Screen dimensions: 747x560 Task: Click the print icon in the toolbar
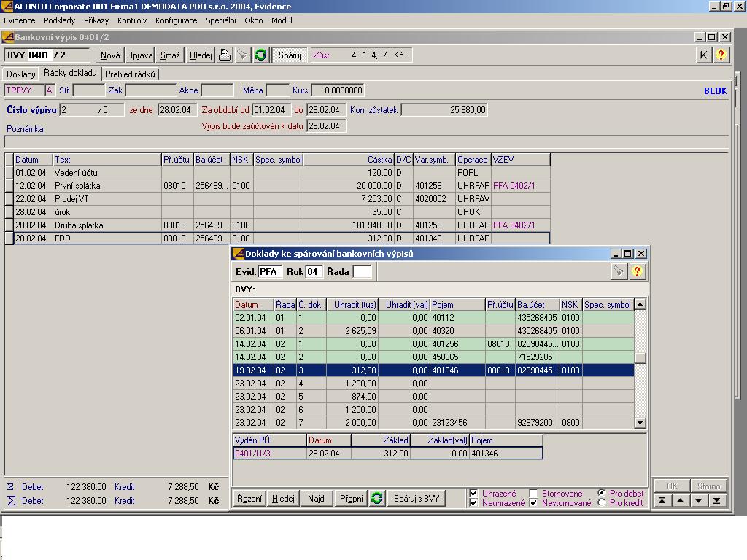[225, 55]
